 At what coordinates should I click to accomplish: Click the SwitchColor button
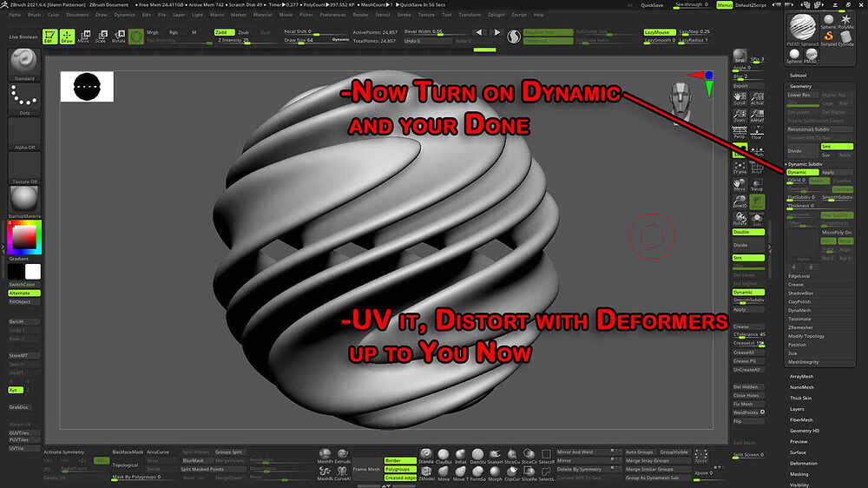pyautogui.click(x=23, y=284)
